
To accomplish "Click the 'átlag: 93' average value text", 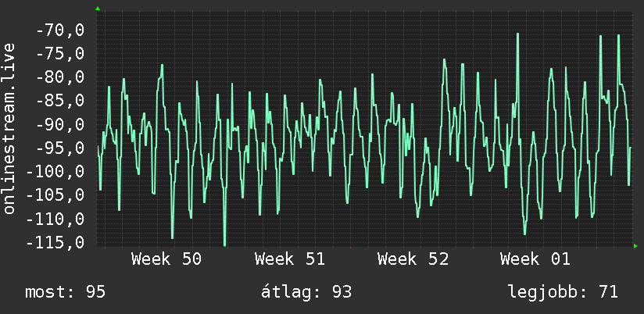I will 306,292.
